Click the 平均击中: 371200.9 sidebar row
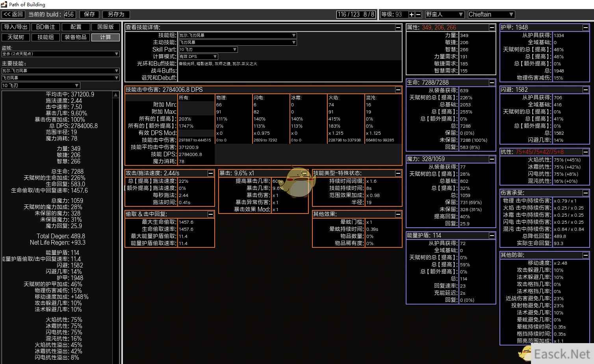This screenshot has height=364, width=594. point(70,95)
